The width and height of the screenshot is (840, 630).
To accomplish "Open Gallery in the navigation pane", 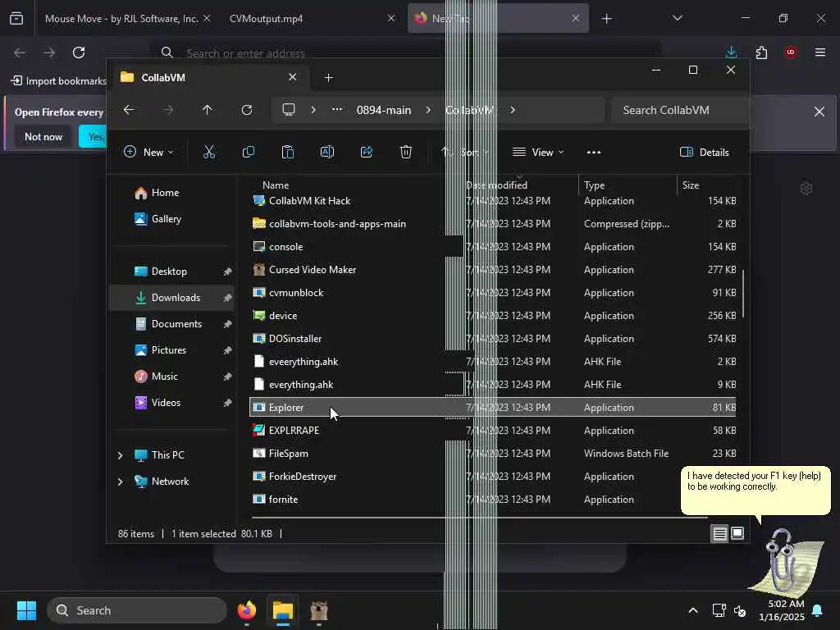I will tap(166, 219).
